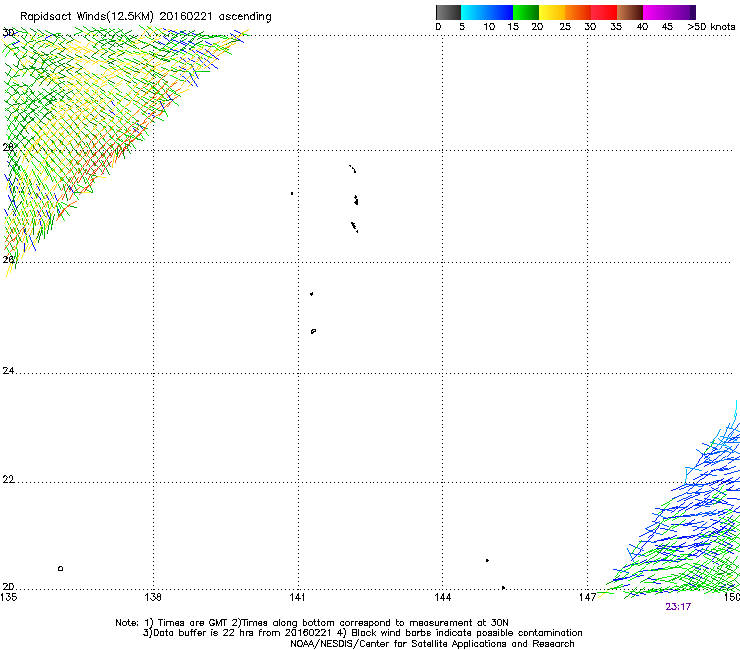Click the ">50 knots" legend label

click(x=711, y=27)
